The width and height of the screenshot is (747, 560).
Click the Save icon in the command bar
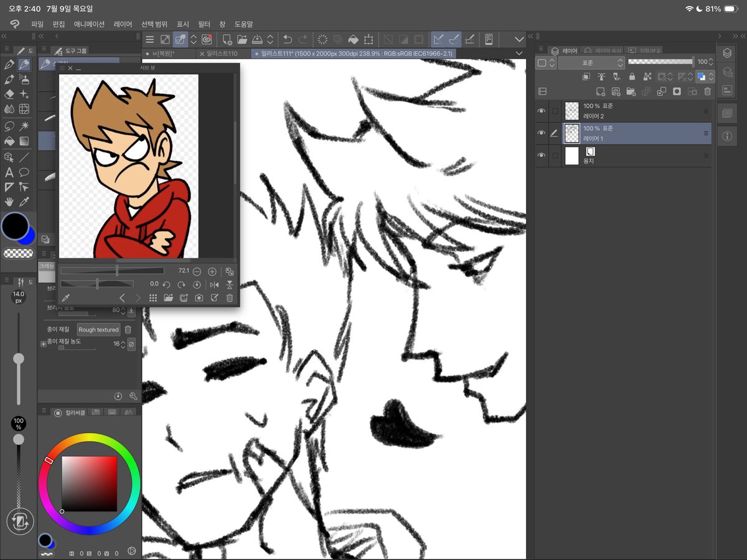pyautogui.click(x=258, y=39)
